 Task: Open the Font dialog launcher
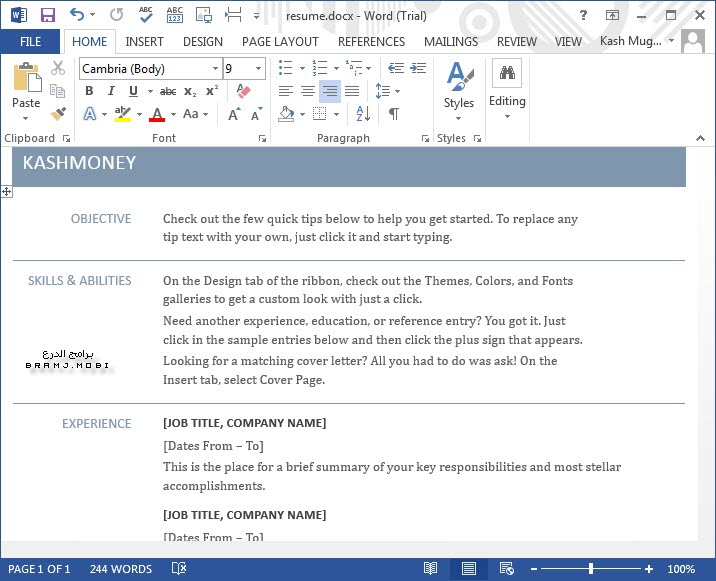pyautogui.click(x=262, y=138)
